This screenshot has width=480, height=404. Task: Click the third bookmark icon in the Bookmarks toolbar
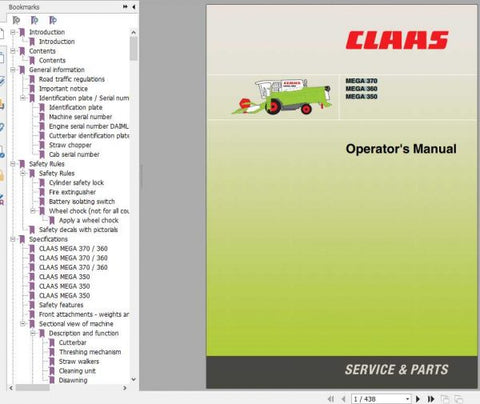coord(53,20)
